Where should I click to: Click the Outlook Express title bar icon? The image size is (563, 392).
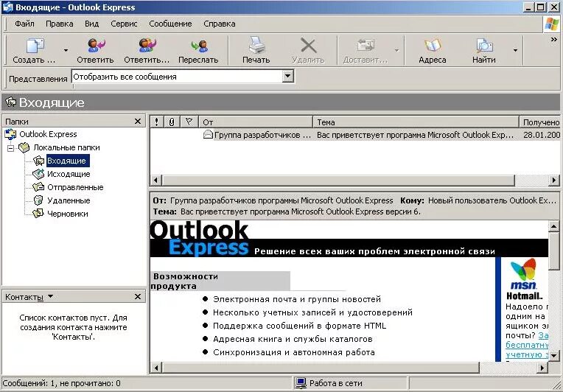coord(7,7)
